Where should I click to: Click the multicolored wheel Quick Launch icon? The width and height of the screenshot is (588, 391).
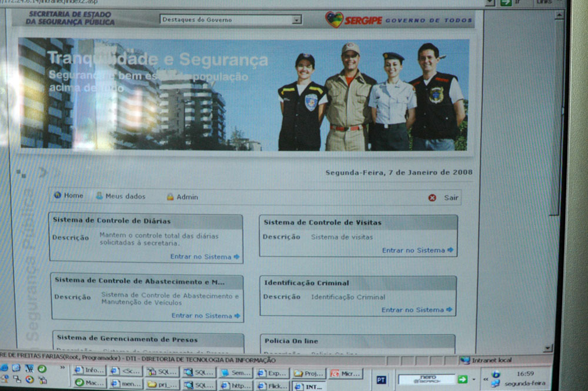point(29,379)
